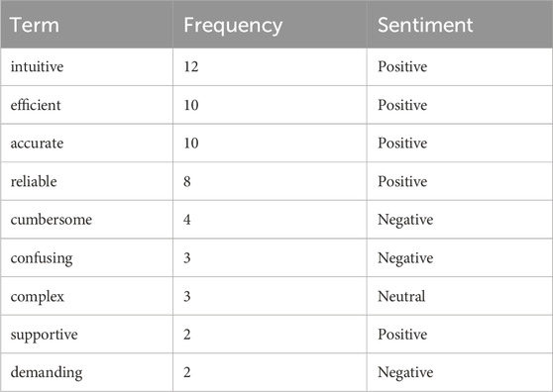Click frequency value 8 for reliable
553x392 pixels.
(x=187, y=181)
